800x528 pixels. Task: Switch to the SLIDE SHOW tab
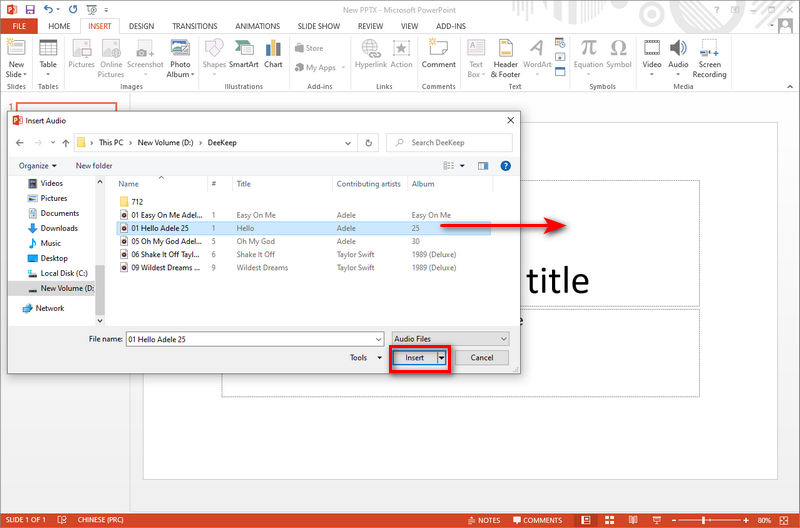click(319, 26)
